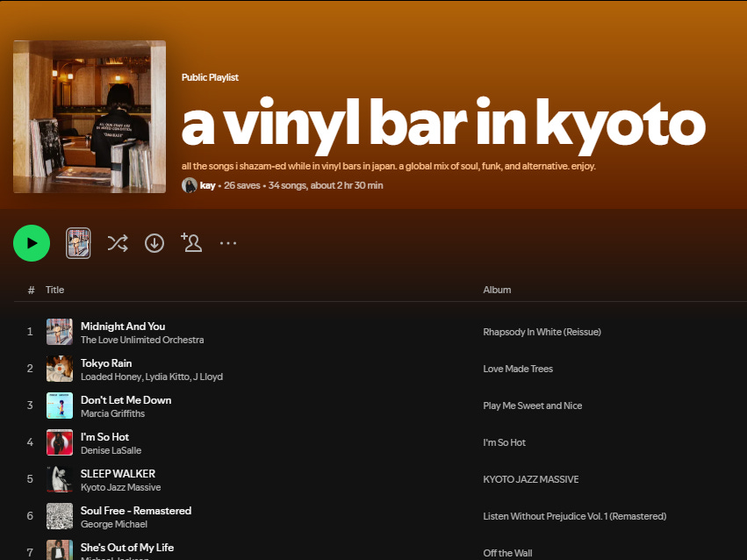This screenshot has height=560, width=747.
Task: Select the track She's Out of My Life
Action: tap(127, 548)
